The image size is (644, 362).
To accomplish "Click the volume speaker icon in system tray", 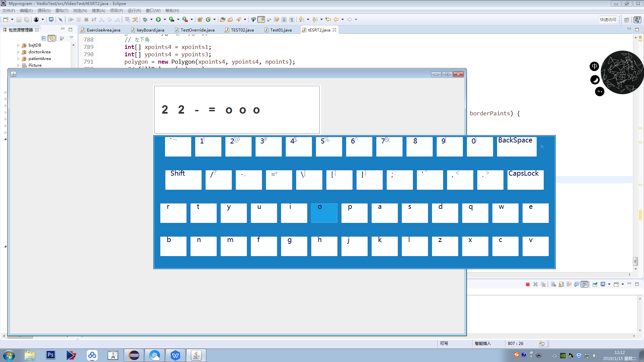I will (x=595, y=356).
